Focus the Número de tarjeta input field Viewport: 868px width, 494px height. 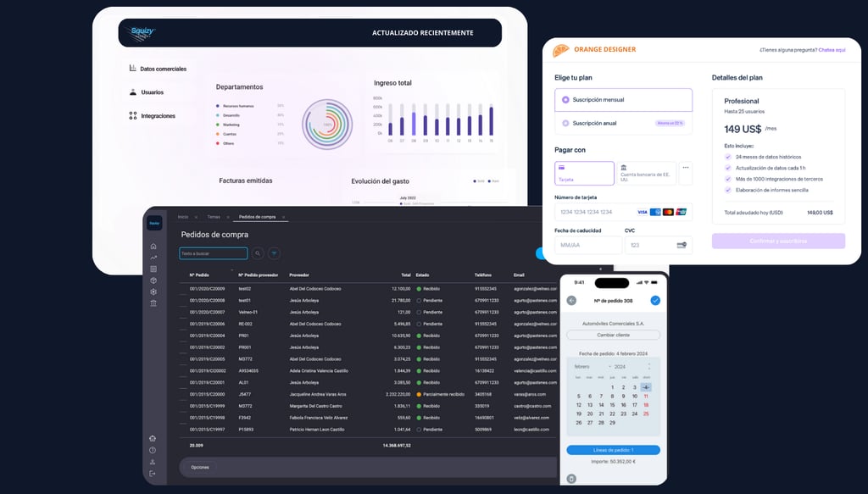coord(623,212)
